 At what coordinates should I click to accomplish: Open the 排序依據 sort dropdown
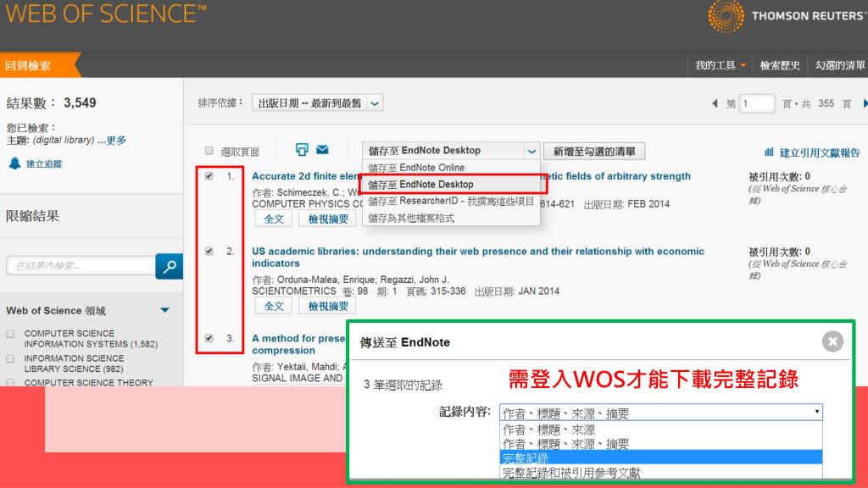click(x=317, y=103)
